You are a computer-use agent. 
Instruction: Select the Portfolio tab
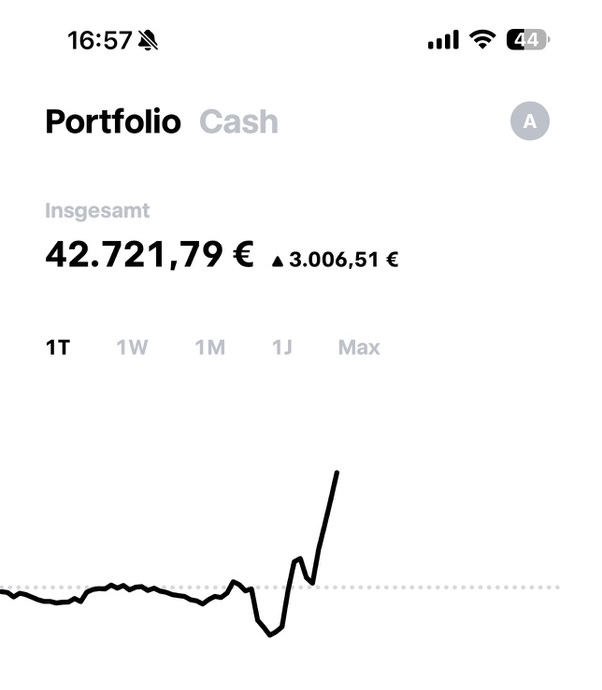pos(113,122)
